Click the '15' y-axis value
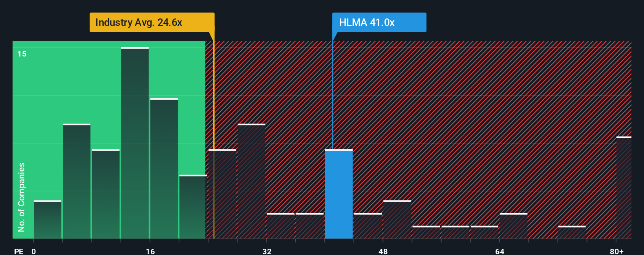Image resolution: width=644 pixels, height=255 pixels. tap(22, 54)
